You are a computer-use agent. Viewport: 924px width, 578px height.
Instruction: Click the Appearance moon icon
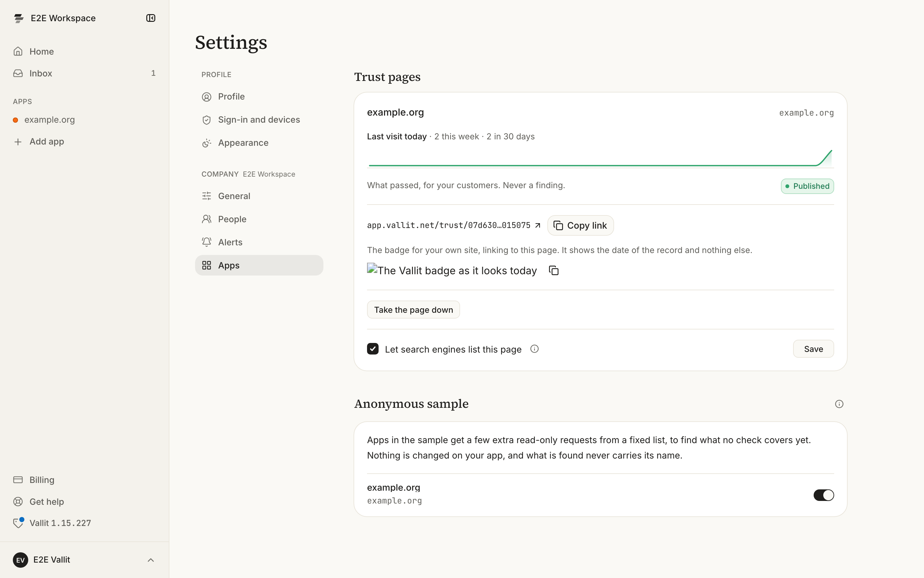pyautogui.click(x=207, y=143)
